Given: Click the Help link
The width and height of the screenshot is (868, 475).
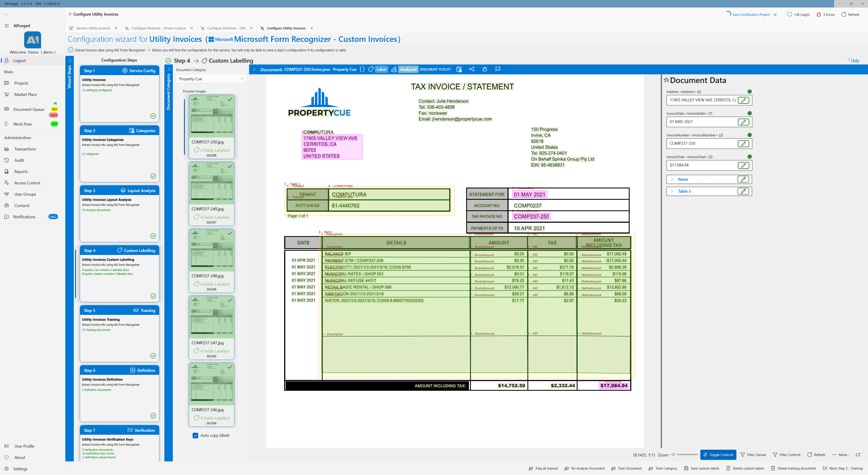Looking at the screenshot, I should click(x=855, y=60).
